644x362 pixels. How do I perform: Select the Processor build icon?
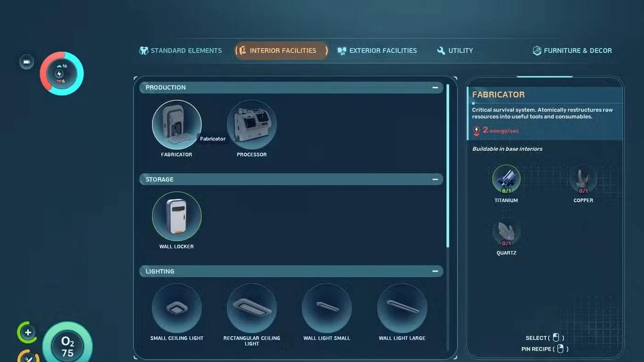coord(252,125)
